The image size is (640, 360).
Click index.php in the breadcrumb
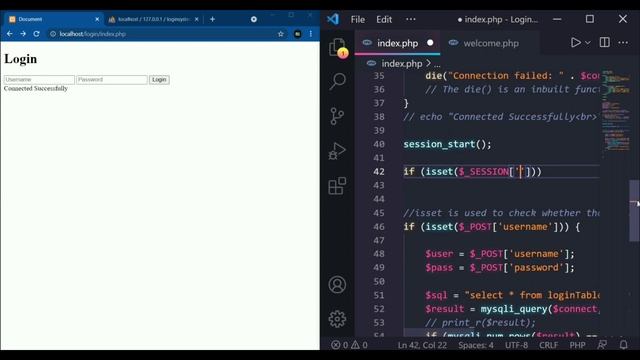click(x=402, y=64)
